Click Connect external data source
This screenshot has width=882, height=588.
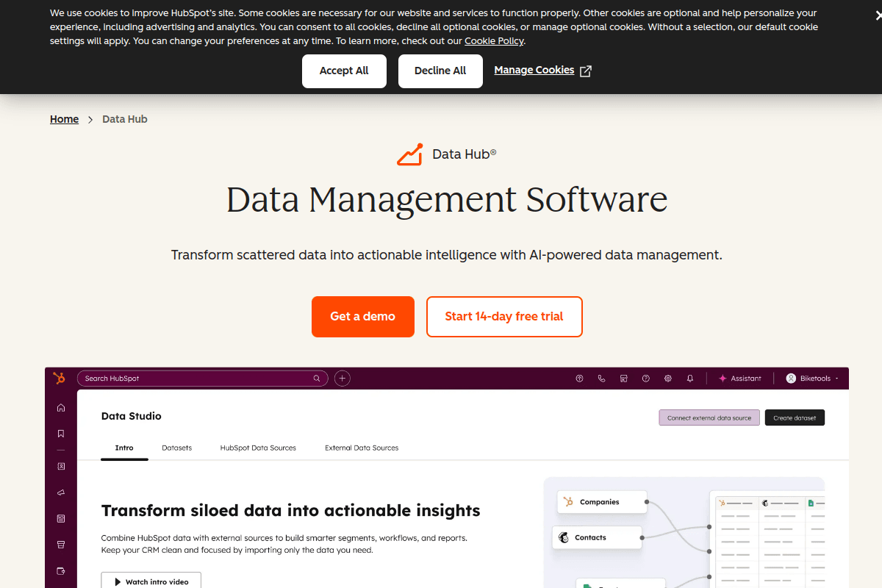pos(709,417)
